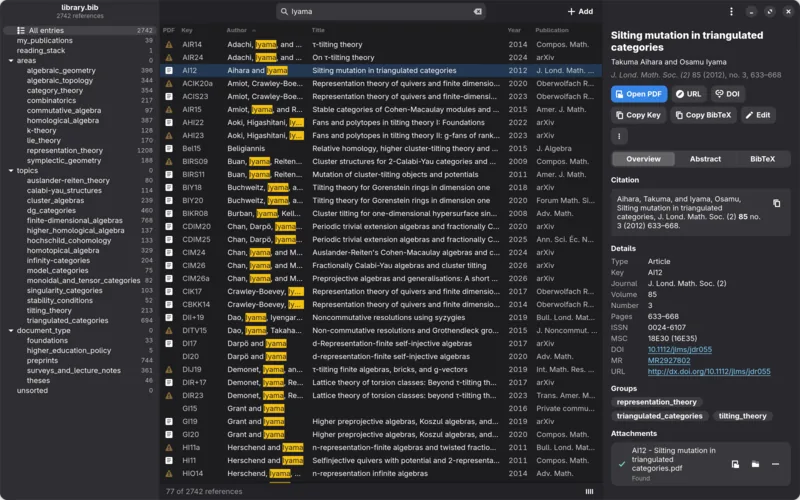Click the All entries list icon
The width and height of the screenshot is (800, 500).
(x=20, y=31)
